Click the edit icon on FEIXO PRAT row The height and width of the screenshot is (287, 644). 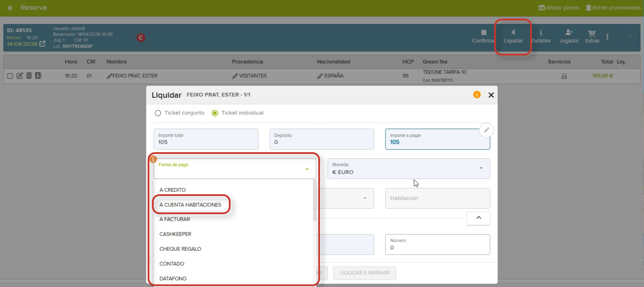click(x=20, y=75)
